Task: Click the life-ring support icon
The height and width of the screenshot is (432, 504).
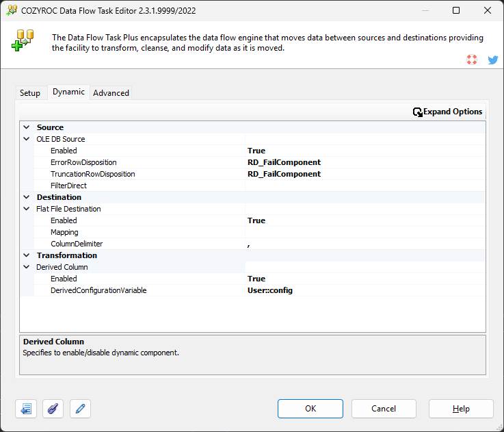Action: [472, 60]
